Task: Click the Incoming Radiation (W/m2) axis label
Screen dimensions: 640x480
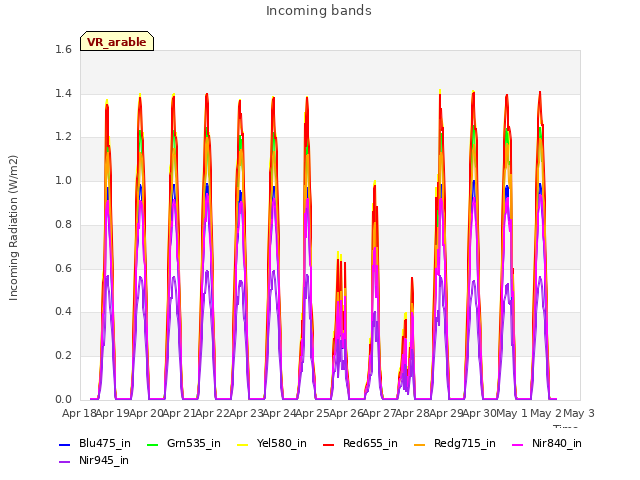Action: tap(13, 228)
